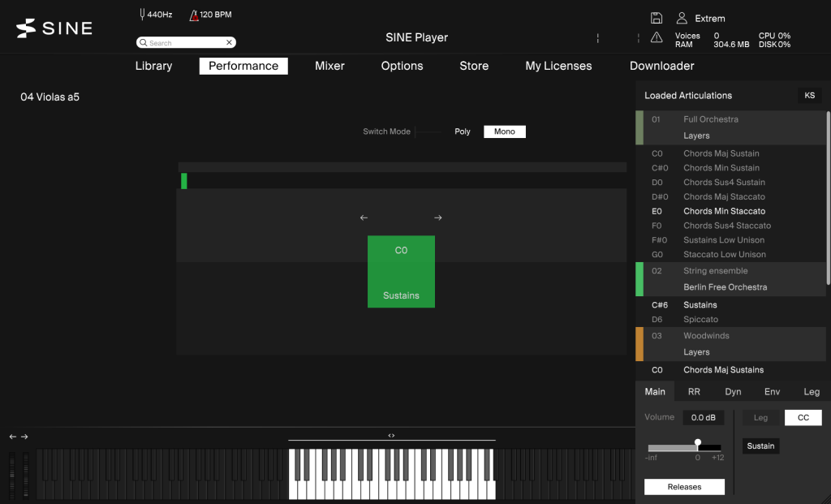
Task: Open the Sustain dropdown
Action: tap(760, 446)
